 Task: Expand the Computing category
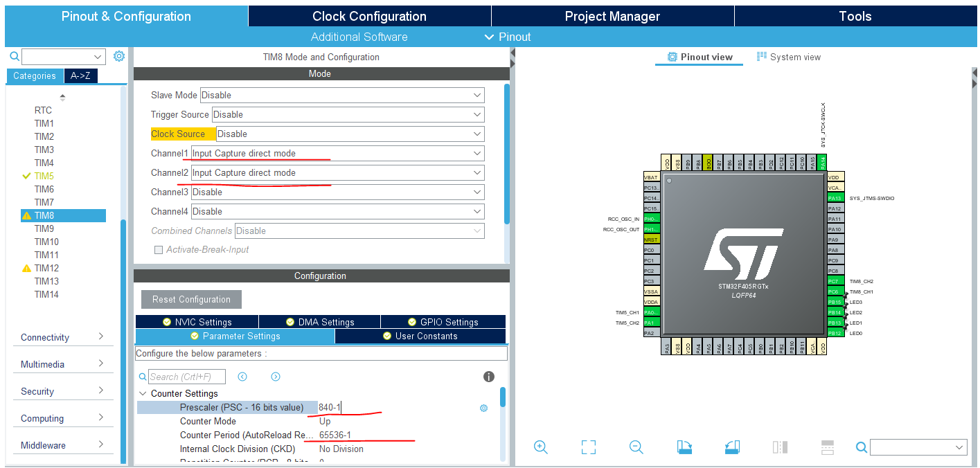point(63,418)
